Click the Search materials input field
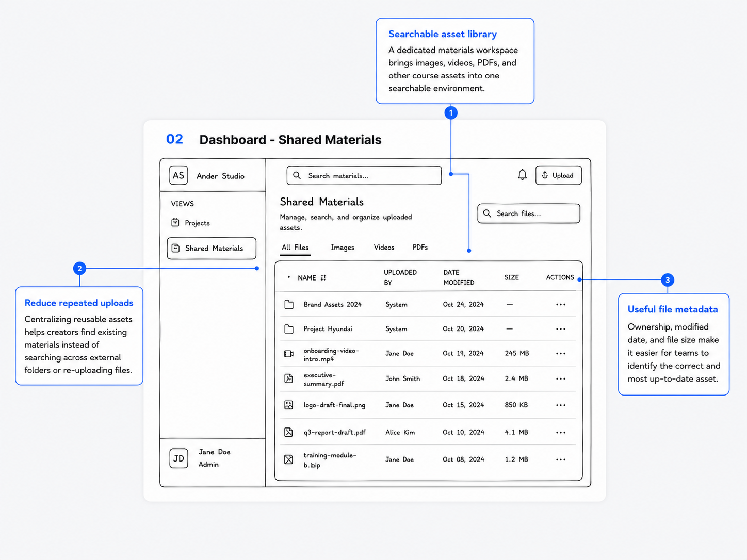747x560 pixels. pyautogui.click(x=364, y=175)
